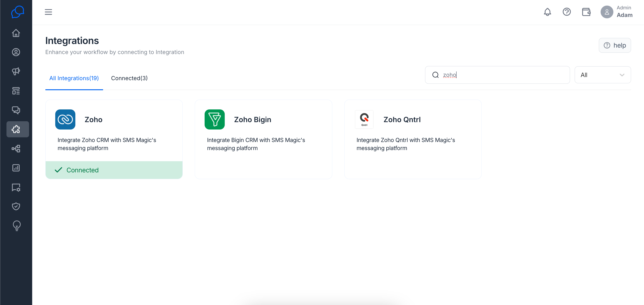Open the campaigns megaphone icon
This screenshot has height=305, width=644.
pyautogui.click(x=16, y=71)
